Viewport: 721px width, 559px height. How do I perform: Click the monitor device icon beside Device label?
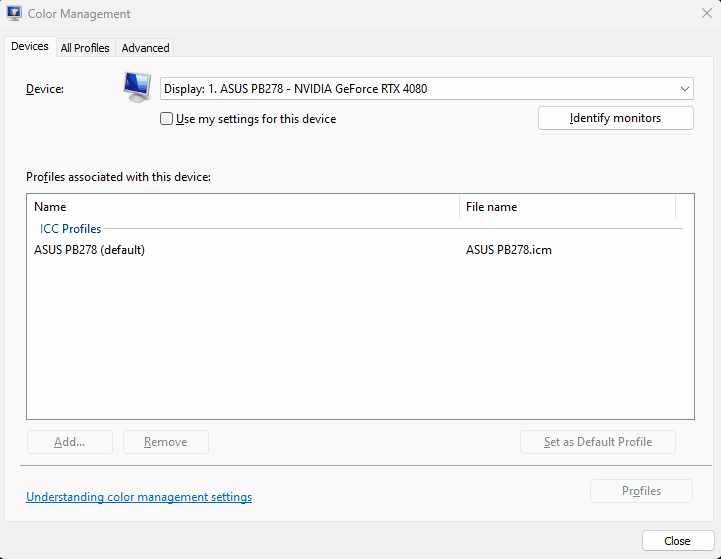coord(137,87)
